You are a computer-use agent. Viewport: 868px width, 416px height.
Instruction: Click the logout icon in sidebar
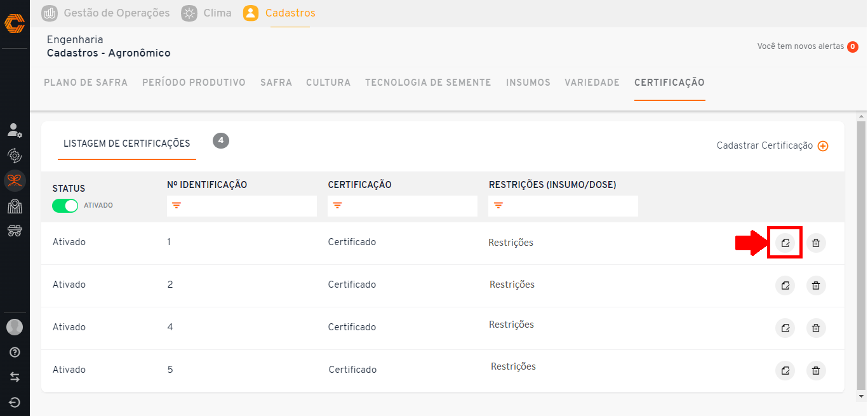pyautogui.click(x=15, y=402)
